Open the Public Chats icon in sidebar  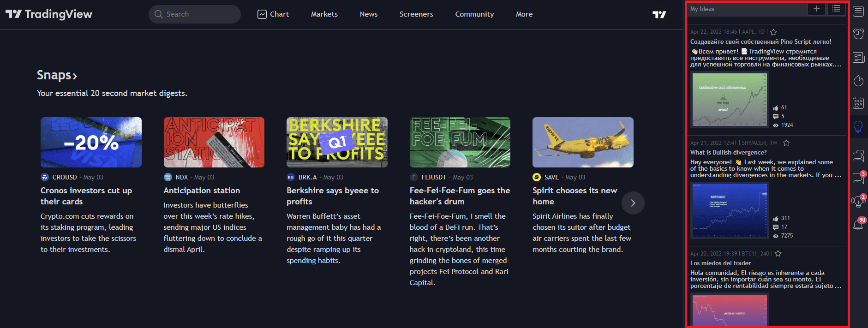click(x=858, y=156)
